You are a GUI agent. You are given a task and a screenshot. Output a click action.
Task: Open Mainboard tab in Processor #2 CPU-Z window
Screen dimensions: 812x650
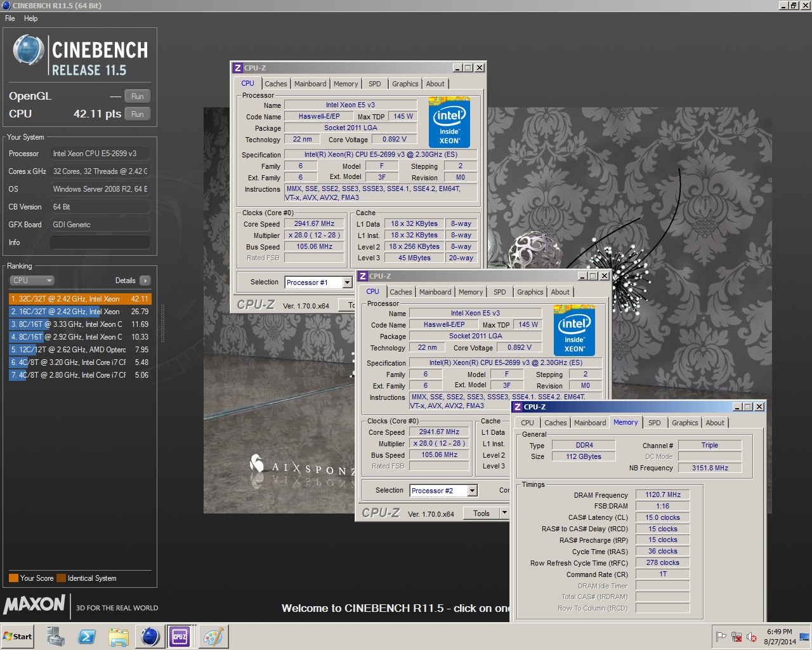(x=435, y=292)
